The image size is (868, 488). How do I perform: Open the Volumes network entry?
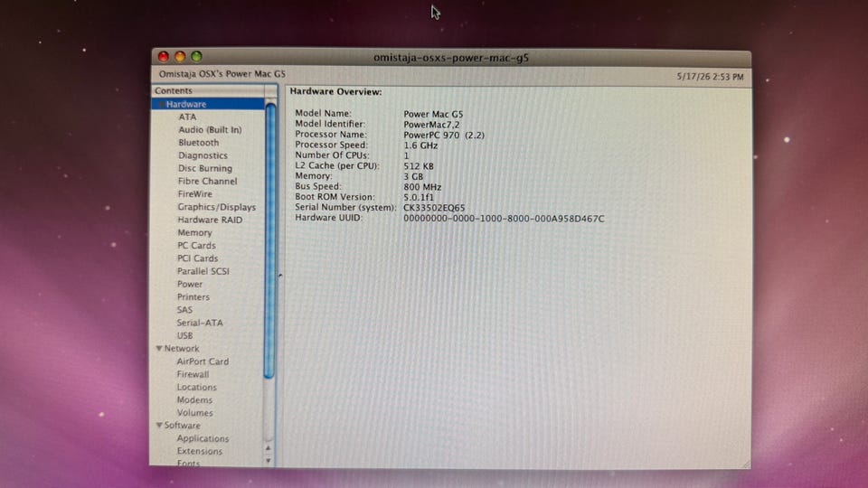(195, 413)
